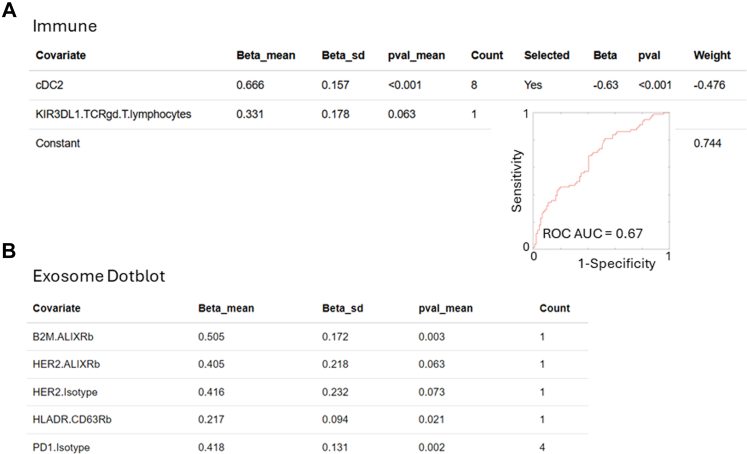Click the 1-Specificity axis label

click(x=616, y=263)
